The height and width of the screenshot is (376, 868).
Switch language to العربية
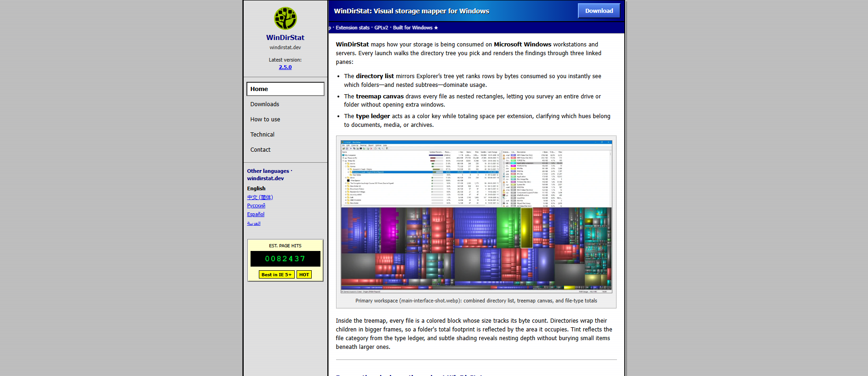click(x=254, y=223)
